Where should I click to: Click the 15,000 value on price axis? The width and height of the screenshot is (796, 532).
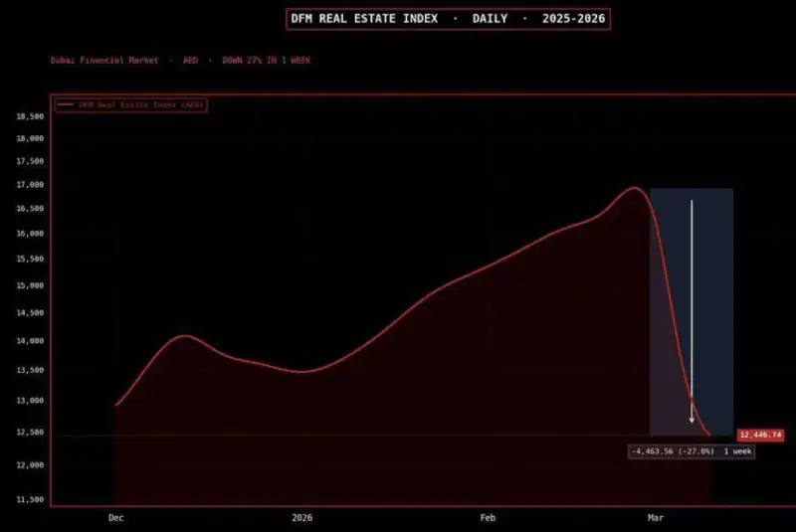pyautogui.click(x=30, y=285)
